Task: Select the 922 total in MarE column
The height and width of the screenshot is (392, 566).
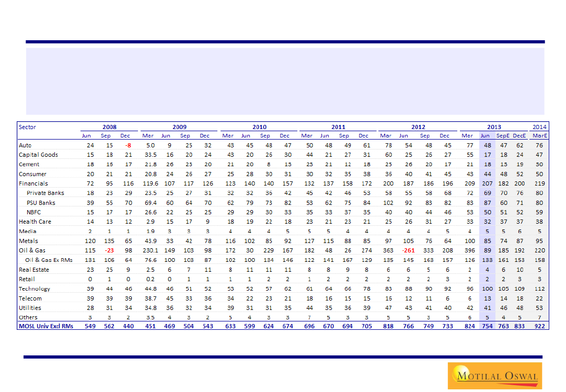Action: pyautogui.click(x=539, y=327)
